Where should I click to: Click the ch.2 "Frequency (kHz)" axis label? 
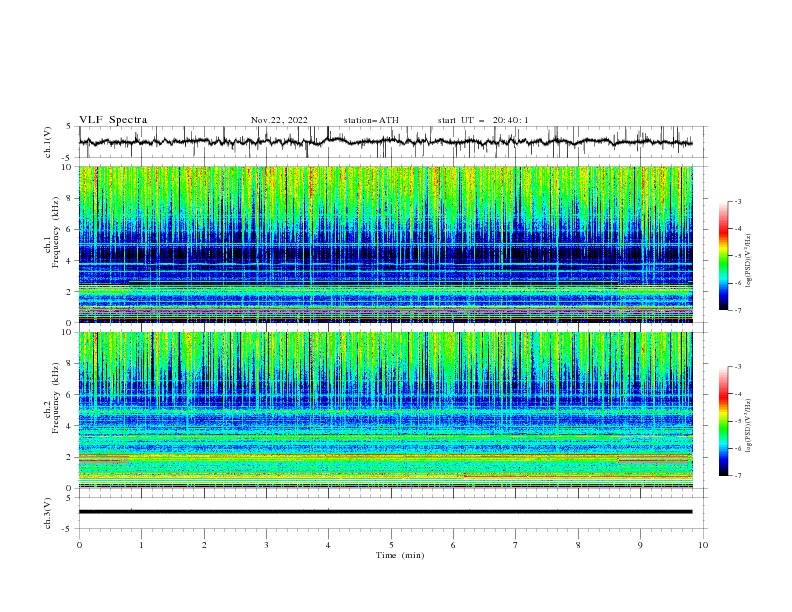(x=56, y=398)
